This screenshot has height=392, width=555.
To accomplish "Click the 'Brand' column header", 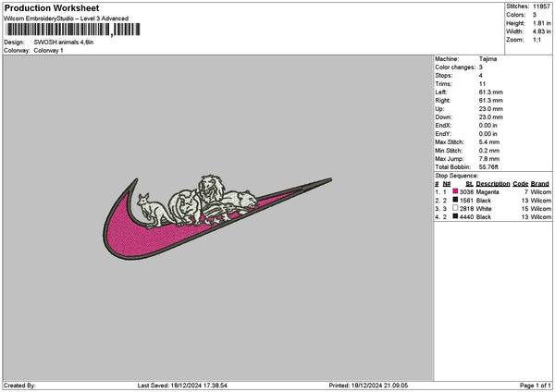I will 540,184.
